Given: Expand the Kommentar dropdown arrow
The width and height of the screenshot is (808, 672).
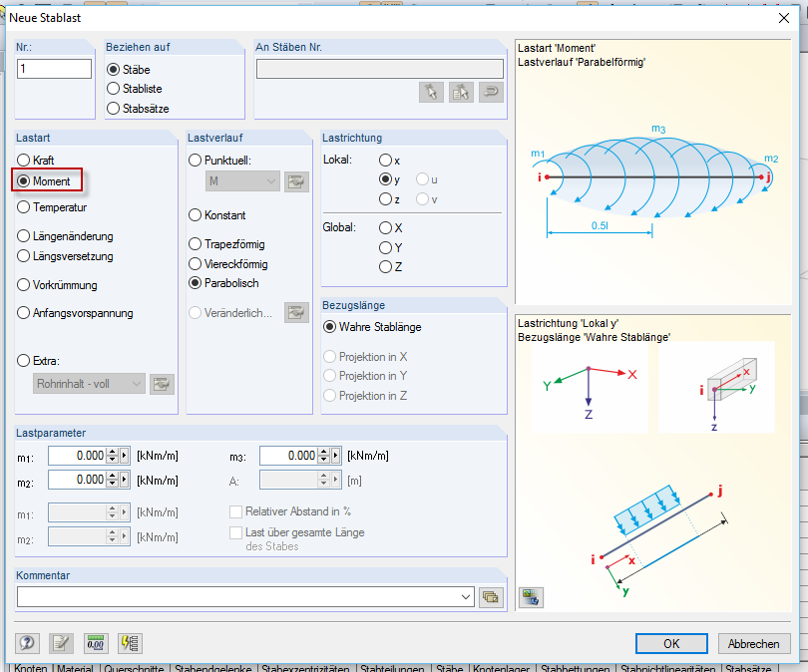Looking at the screenshot, I should pyautogui.click(x=465, y=597).
